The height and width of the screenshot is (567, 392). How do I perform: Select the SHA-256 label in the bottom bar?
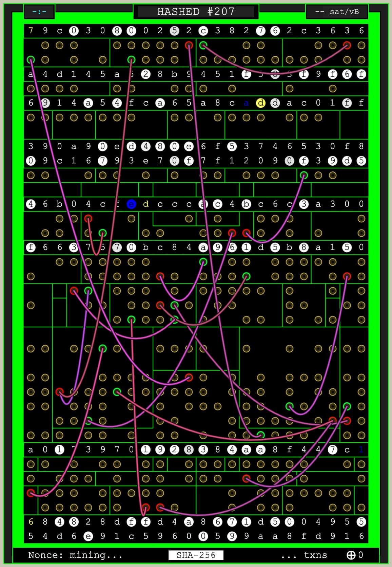[x=196, y=555]
